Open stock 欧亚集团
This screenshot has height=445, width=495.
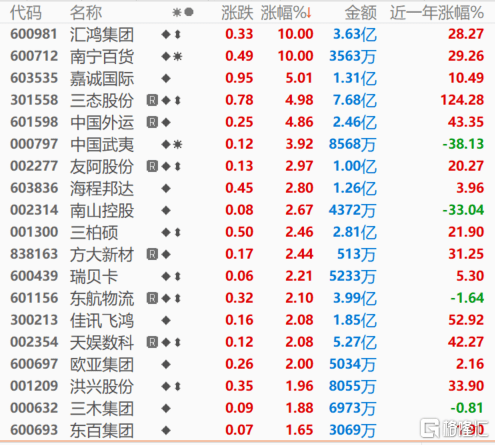point(102,364)
